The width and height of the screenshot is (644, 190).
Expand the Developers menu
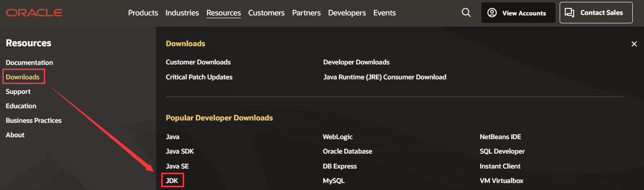point(347,13)
